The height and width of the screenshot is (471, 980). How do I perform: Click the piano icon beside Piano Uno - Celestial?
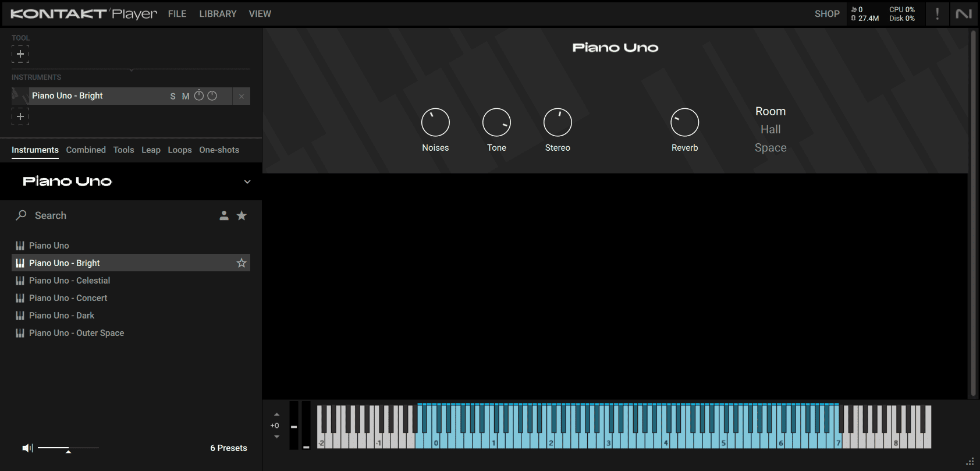(20, 281)
